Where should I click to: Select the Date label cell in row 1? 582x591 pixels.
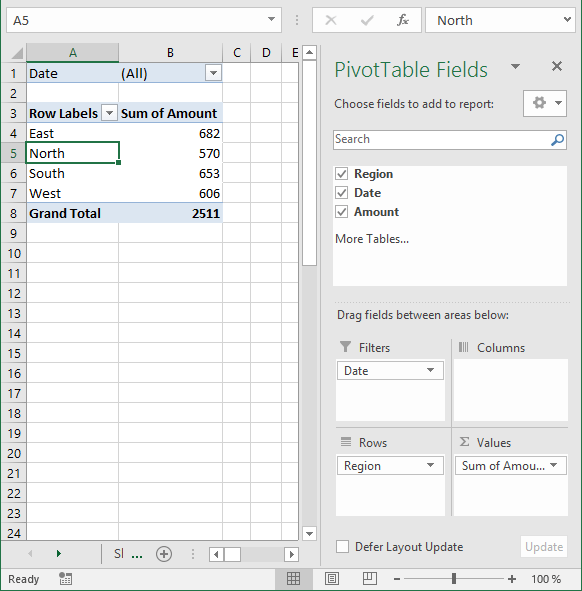click(x=72, y=73)
